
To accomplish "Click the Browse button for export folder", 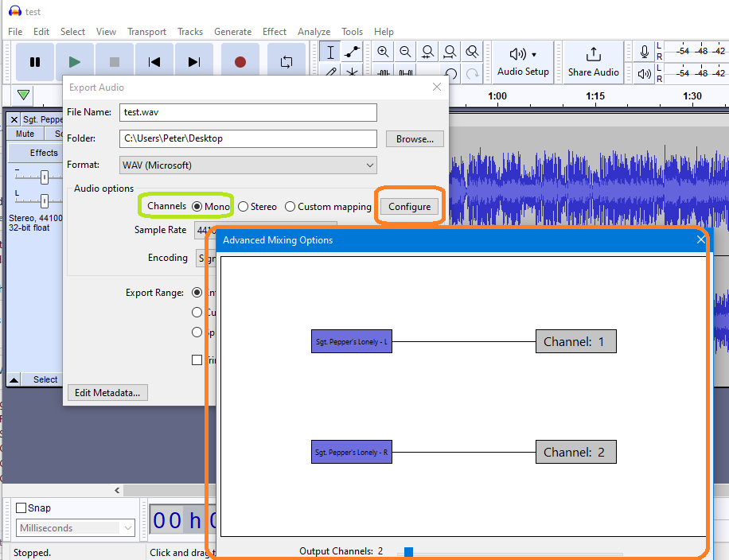I will point(415,138).
